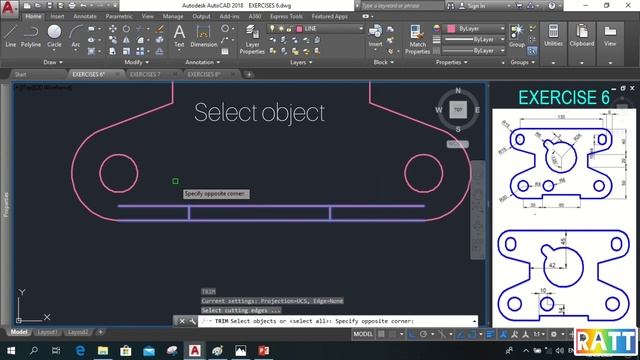The height and width of the screenshot is (360, 640).
Task: Open the Express Tools ribbon tab
Action: coord(286,16)
